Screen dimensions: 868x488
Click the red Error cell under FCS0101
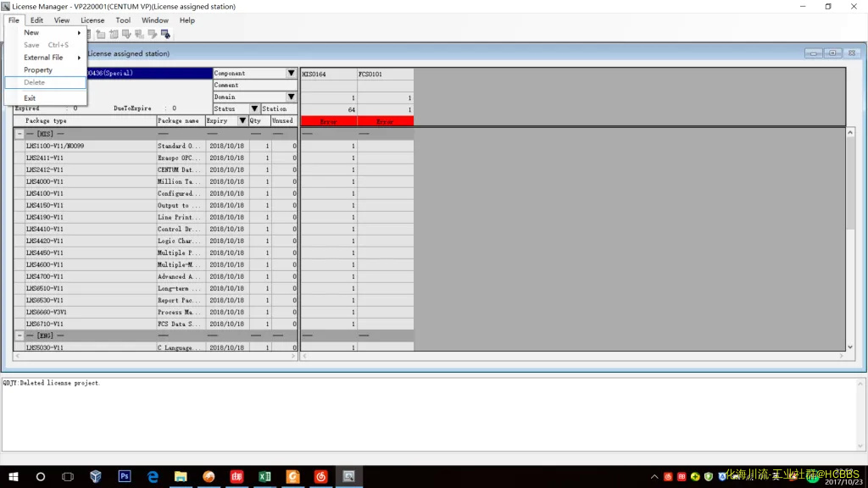386,121
